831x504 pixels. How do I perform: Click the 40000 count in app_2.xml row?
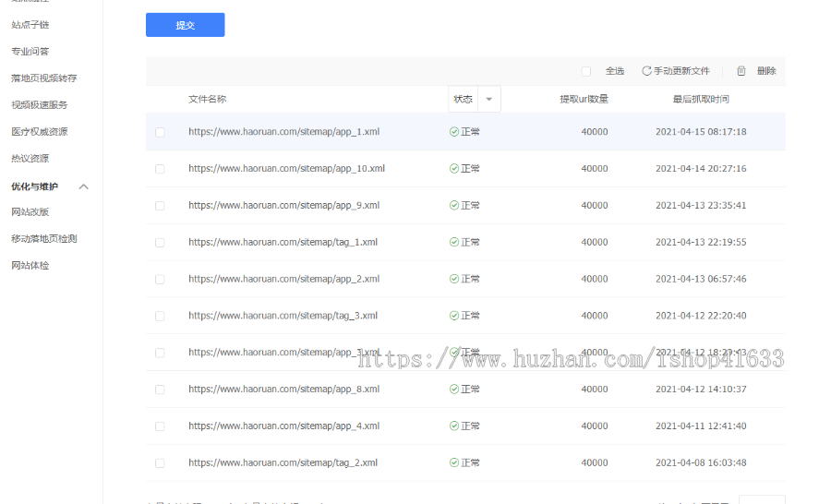[x=595, y=279]
